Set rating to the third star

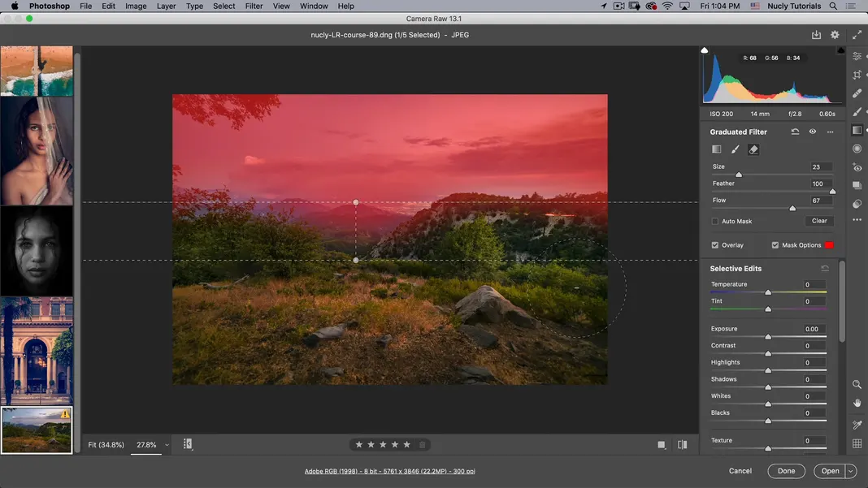point(383,445)
